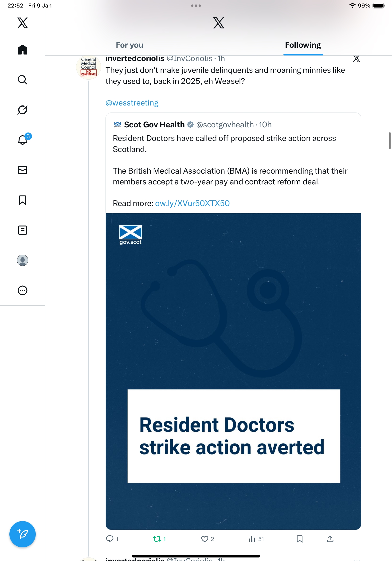Open Messages envelope in sidebar
Screen dimensions: 392x561
(x=23, y=170)
